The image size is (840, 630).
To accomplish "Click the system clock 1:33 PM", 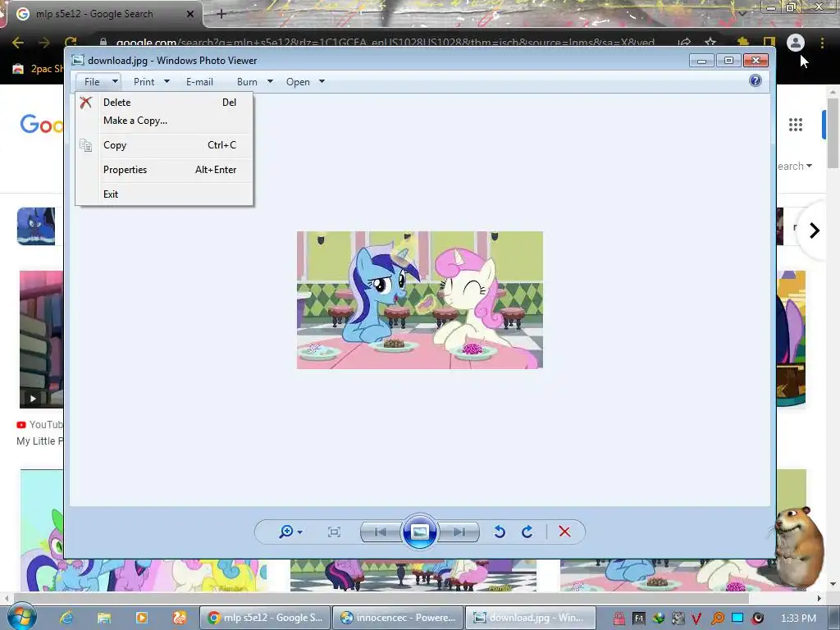I will [798, 619].
